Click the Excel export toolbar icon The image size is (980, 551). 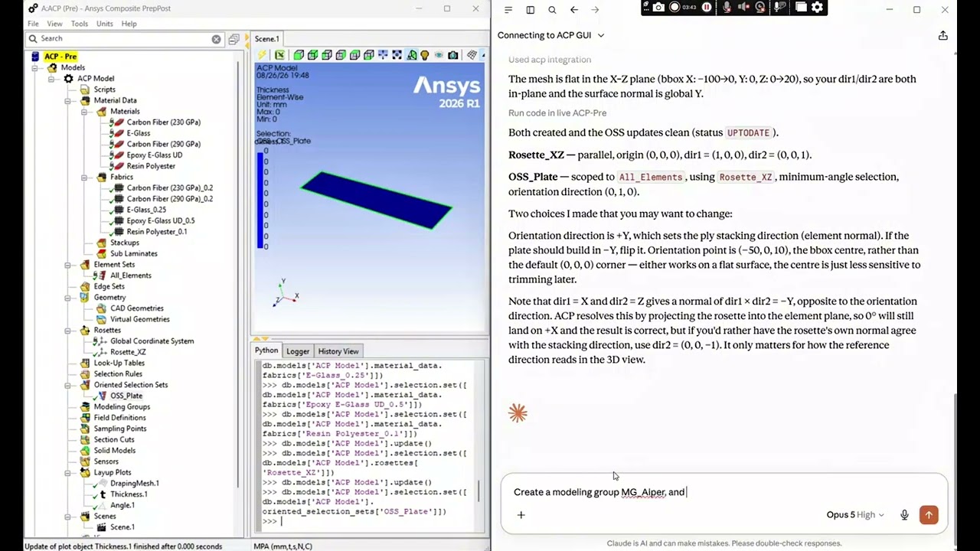[280, 55]
